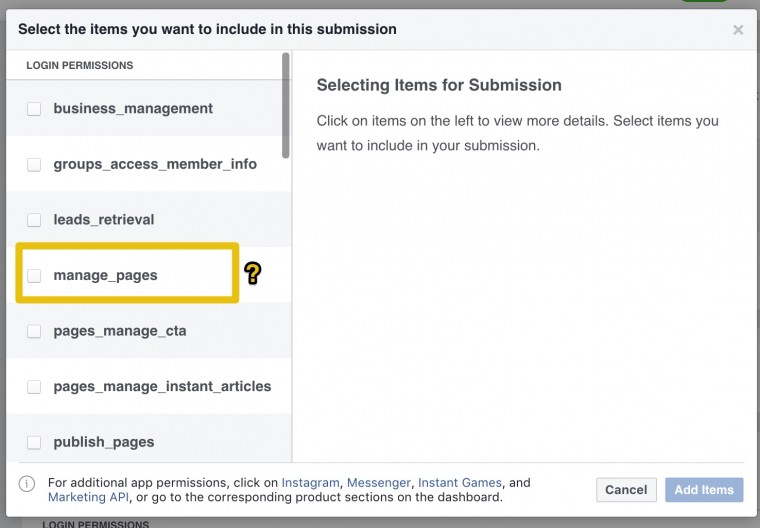Click the permissions list scrollbar
The height and width of the screenshot is (528, 760).
tap(287, 105)
